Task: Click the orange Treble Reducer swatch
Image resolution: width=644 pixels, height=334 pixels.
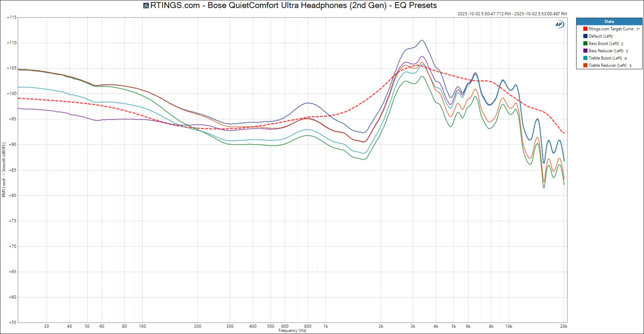Action: (x=585, y=65)
